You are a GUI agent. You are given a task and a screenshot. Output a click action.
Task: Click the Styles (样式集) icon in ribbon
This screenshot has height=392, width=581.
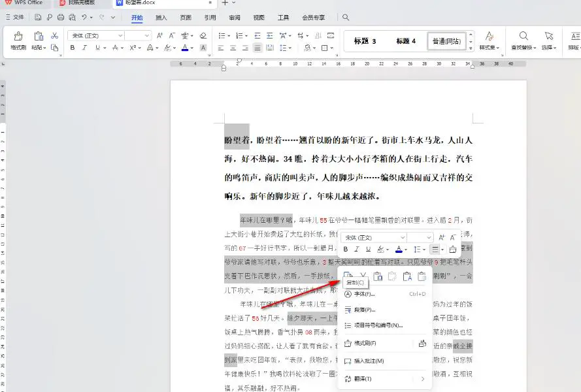coord(489,41)
